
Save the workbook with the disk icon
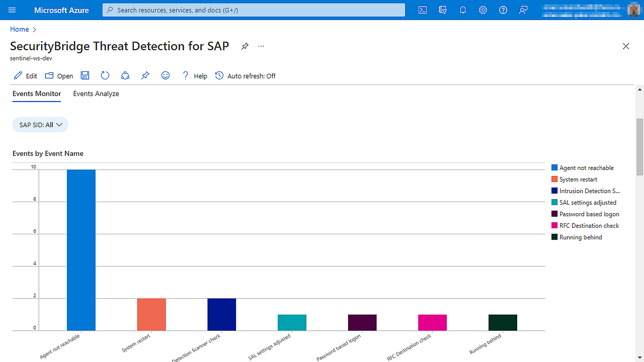(85, 76)
